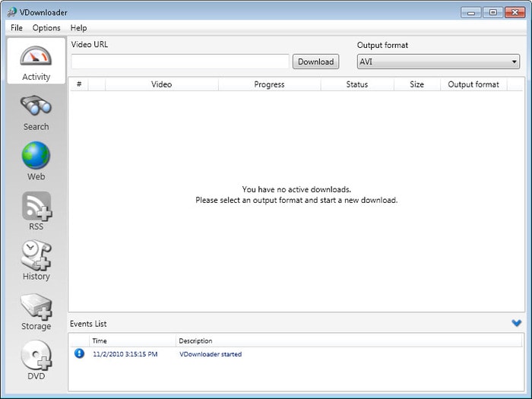The width and height of the screenshot is (532, 399).
Task: Open the Search binoculars icon
Action: click(x=36, y=105)
